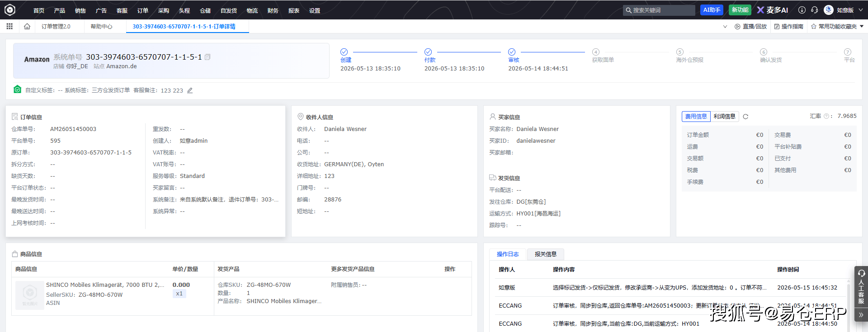Go to the home tab icon
868x332 pixels.
(27, 27)
